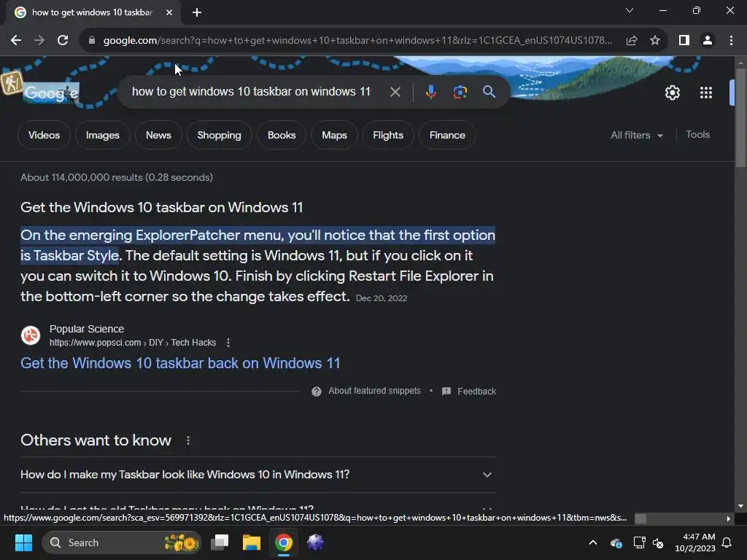
Task: Switch to the Videos filter
Action: (x=44, y=135)
